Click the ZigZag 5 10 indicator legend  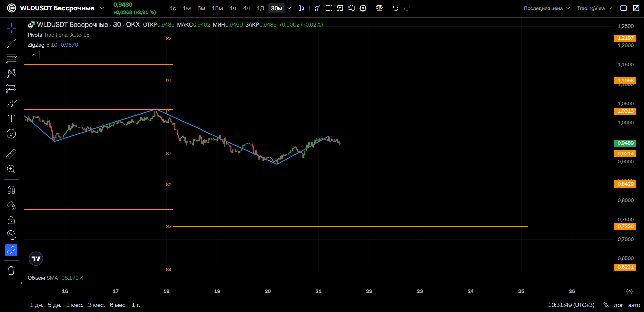53,45
